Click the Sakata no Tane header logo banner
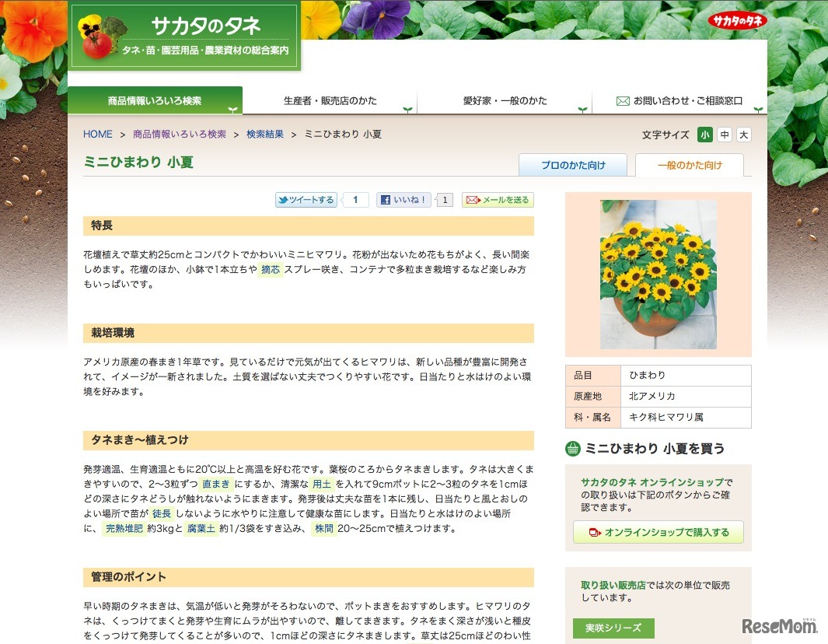828x644 pixels. click(x=184, y=36)
